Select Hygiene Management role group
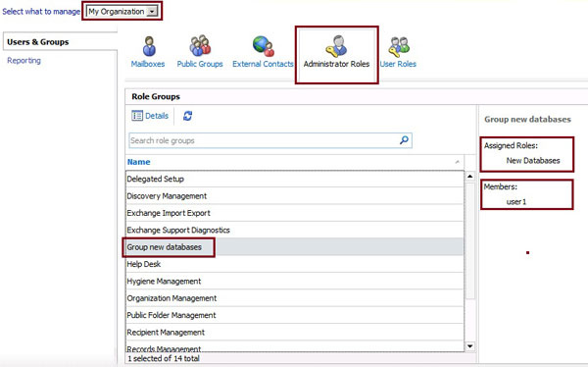This screenshot has height=367, width=588. pyautogui.click(x=295, y=281)
